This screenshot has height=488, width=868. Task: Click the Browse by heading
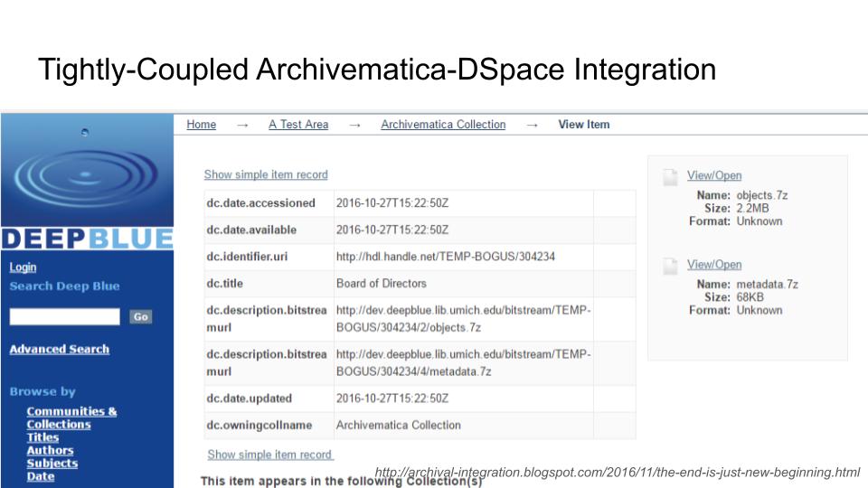[x=42, y=391]
